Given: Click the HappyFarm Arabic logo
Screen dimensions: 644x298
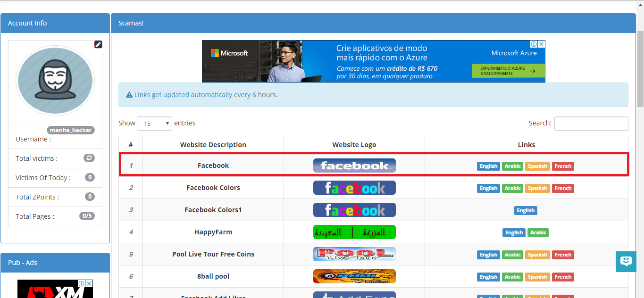Looking at the screenshot, I should [x=354, y=232].
